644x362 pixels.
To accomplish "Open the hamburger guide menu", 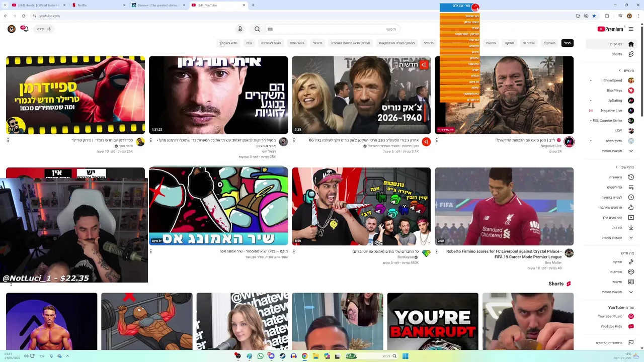I will [x=631, y=29].
